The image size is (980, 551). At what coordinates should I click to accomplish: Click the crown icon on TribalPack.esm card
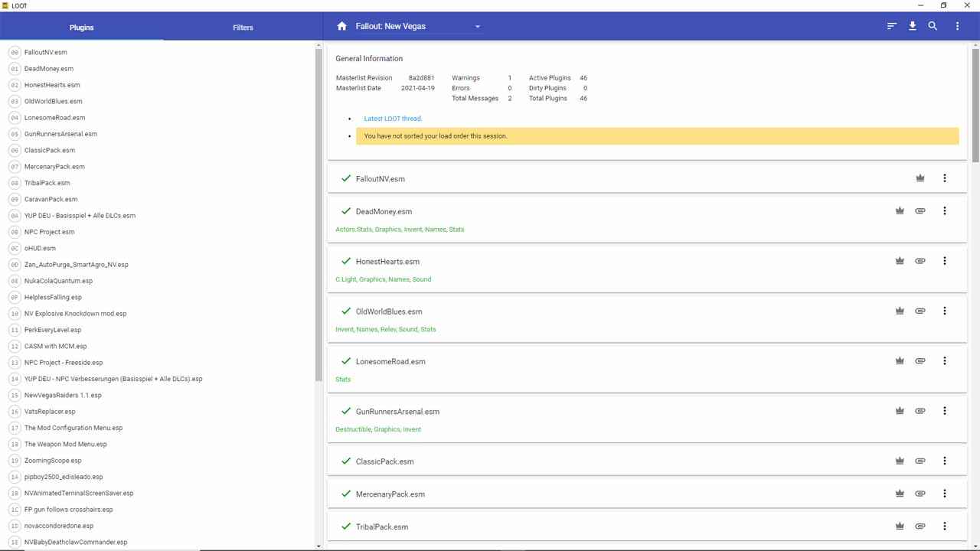point(900,527)
